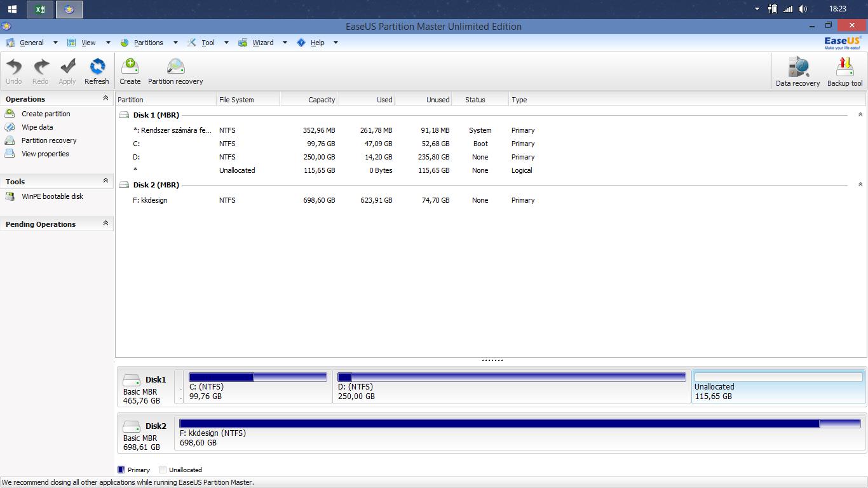Select the Unallocated 115,65 GB row
Image resolution: width=868 pixels, height=488 pixels.
(x=491, y=170)
